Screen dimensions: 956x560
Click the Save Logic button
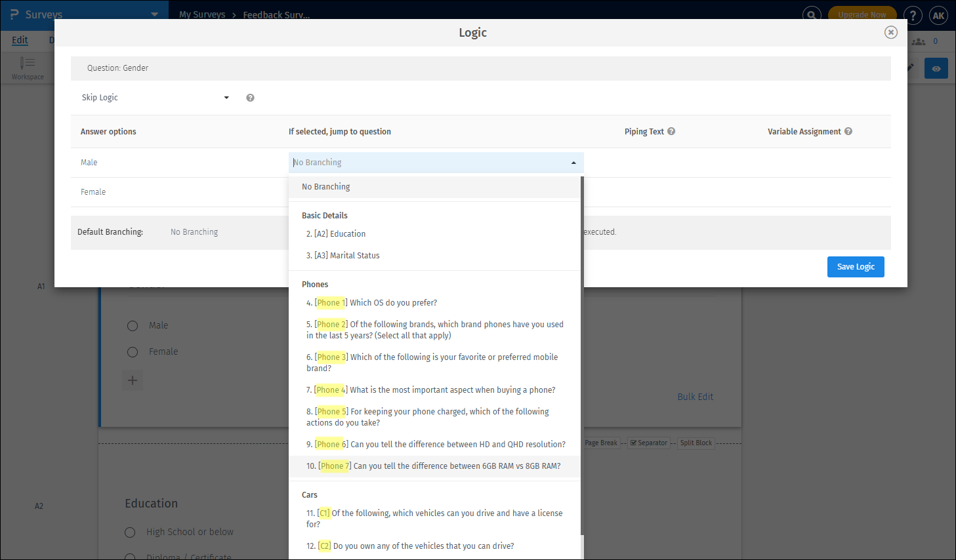tap(856, 267)
